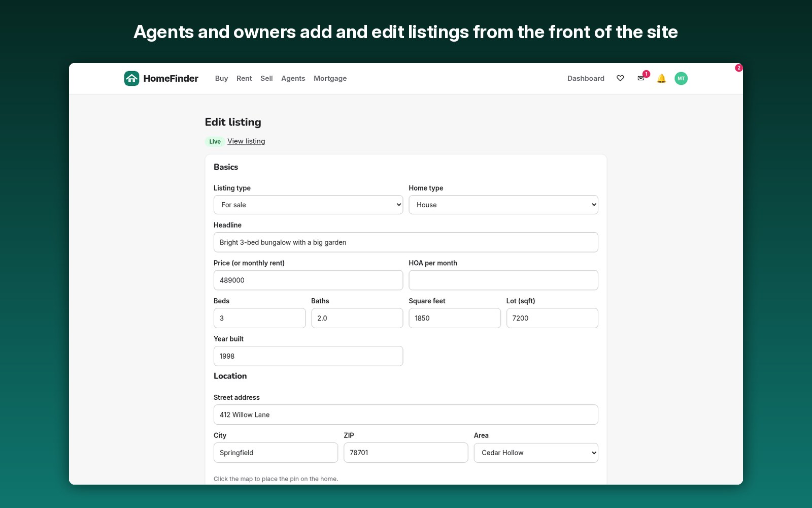The image size is (812, 508).
Task: Follow the View listing link
Action: pos(246,141)
